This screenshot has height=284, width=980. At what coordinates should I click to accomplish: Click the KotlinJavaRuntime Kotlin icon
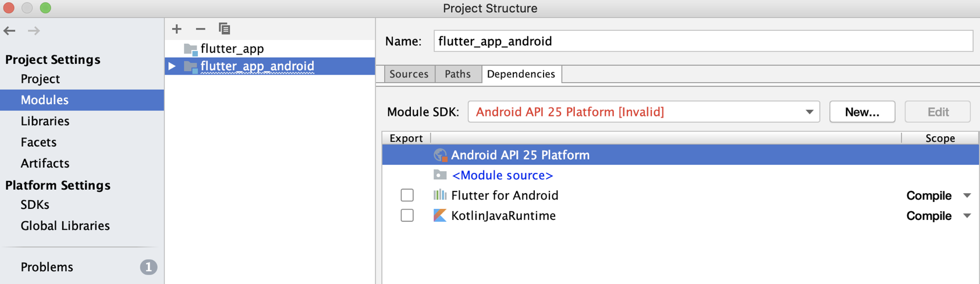tap(440, 215)
